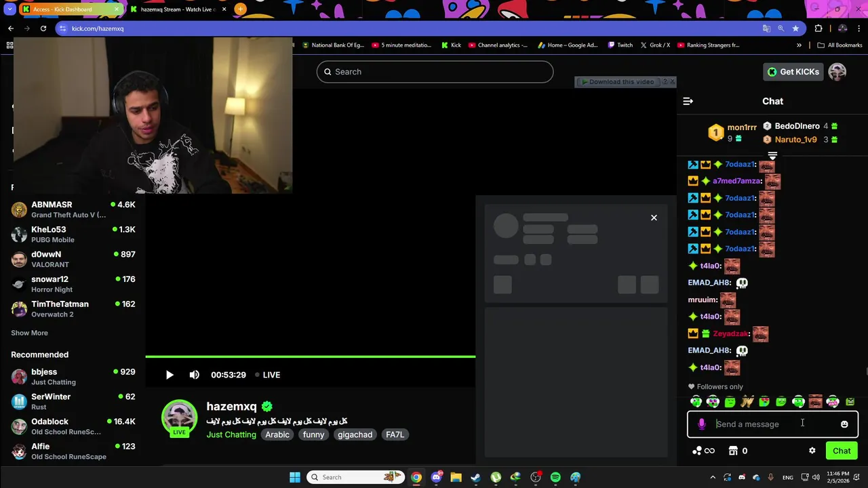Expand the bookmarks overflow chevron
868x488 pixels.
[x=799, y=45]
